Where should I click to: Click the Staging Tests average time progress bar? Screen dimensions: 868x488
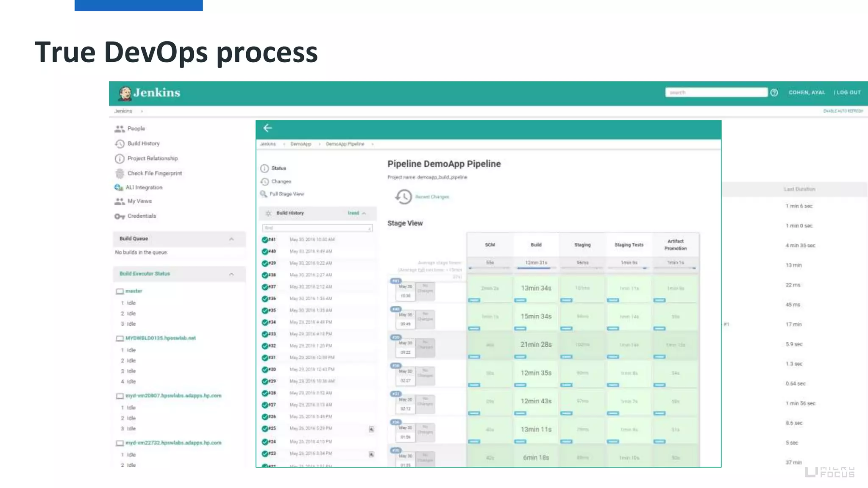pos(629,268)
